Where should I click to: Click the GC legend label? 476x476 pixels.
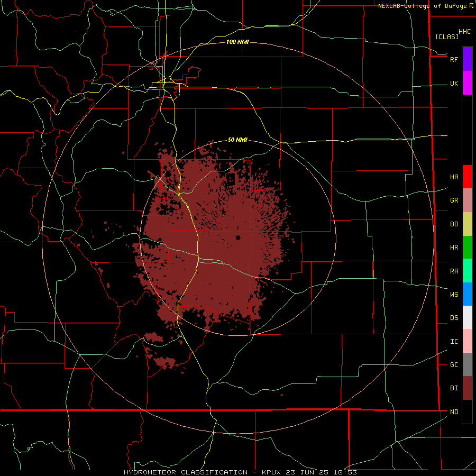point(454,365)
